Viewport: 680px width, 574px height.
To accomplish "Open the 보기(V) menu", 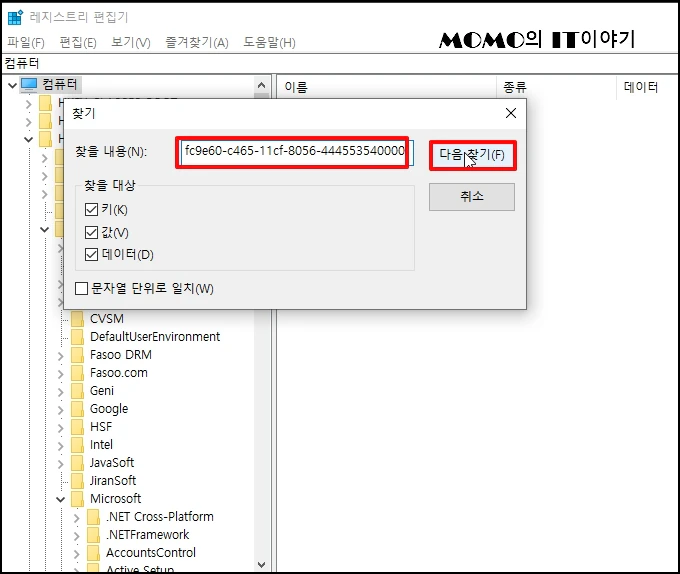I will pyautogui.click(x=131, y=42).
